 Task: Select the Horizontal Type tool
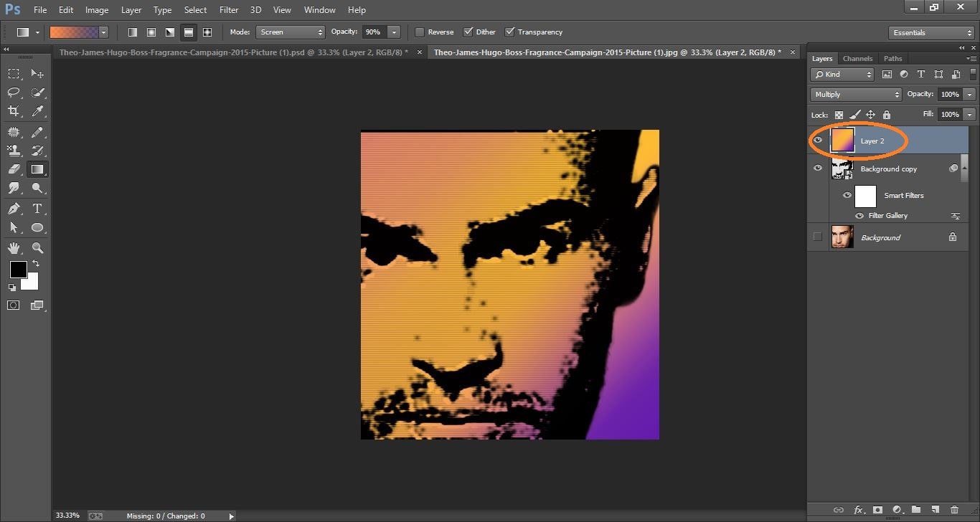(x=37, y=209)
